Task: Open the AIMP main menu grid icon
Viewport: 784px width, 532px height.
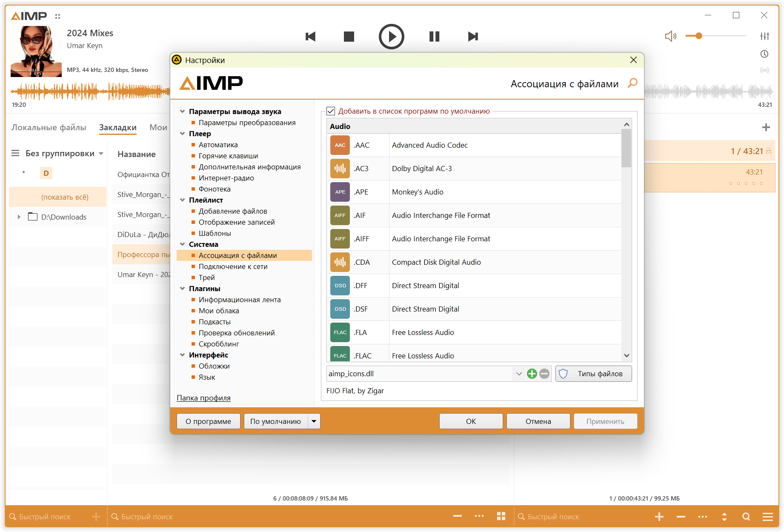Action: [x=58, y=16]
